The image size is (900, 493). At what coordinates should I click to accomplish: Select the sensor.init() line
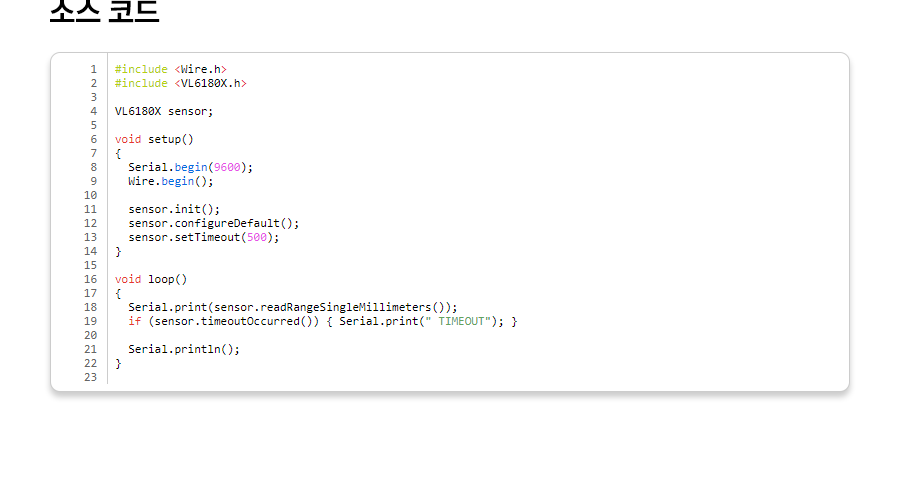(x=173, y=209)
